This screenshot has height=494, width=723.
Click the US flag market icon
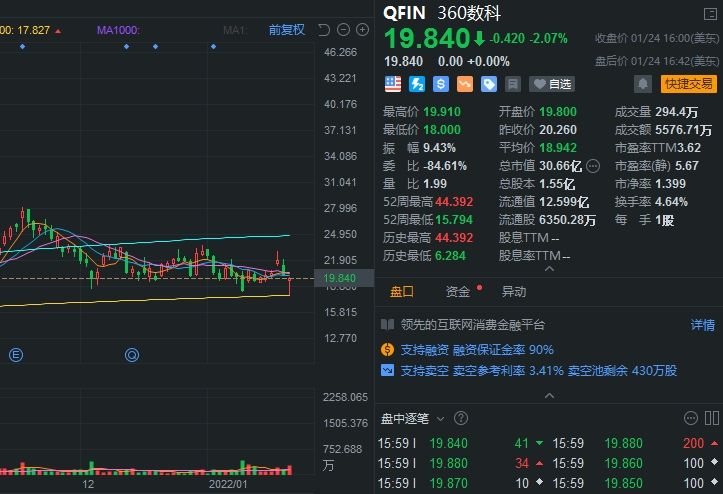[392, 84]
